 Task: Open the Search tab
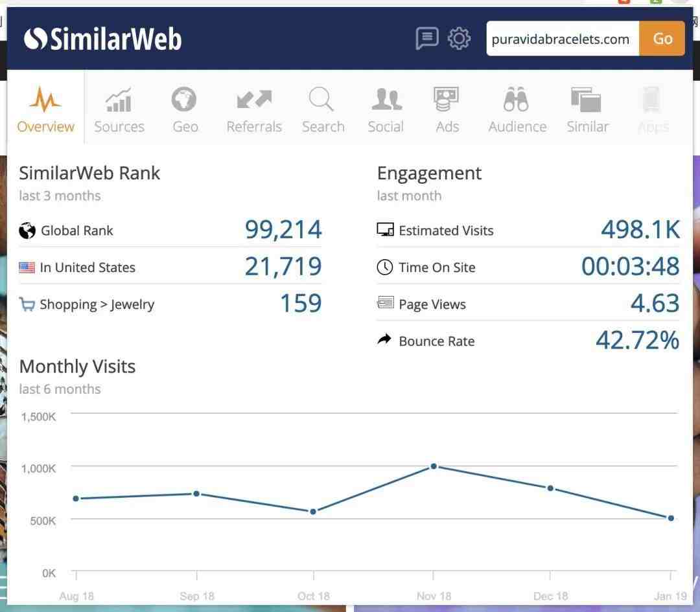(323, 109)
